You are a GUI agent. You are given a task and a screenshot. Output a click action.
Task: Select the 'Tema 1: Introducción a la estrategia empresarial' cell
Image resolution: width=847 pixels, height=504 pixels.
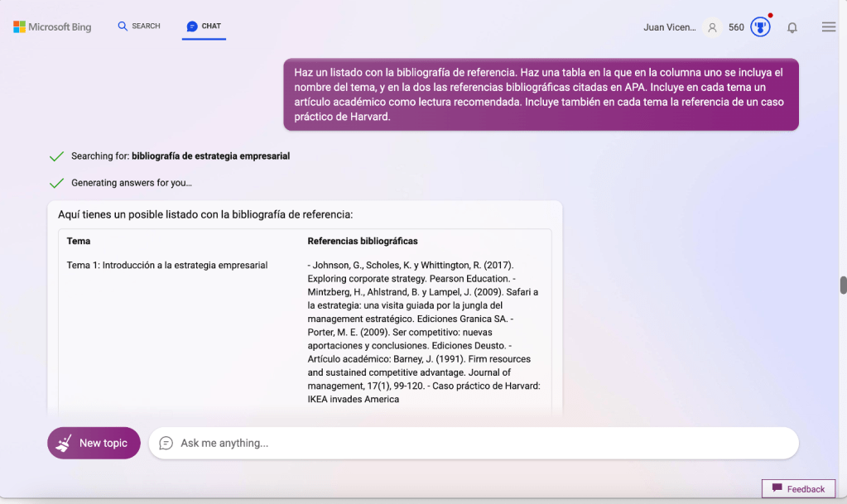166,266
